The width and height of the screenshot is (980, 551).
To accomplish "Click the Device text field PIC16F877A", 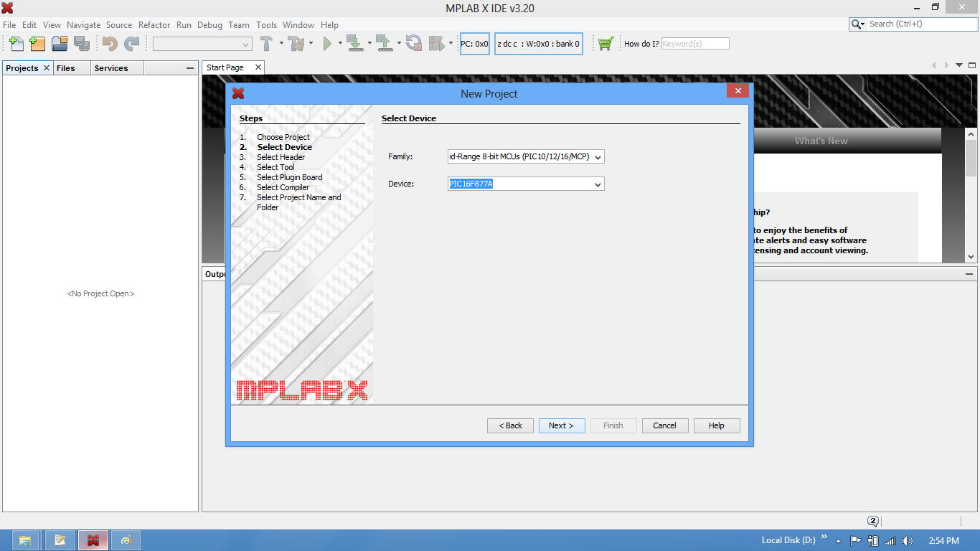I will (x=520, y=184).
